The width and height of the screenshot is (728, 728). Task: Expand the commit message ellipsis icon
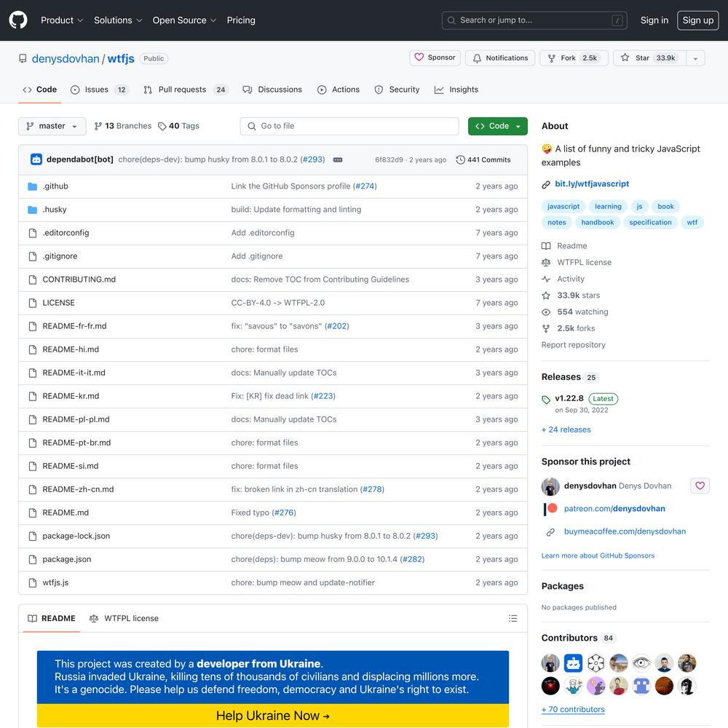338,159
